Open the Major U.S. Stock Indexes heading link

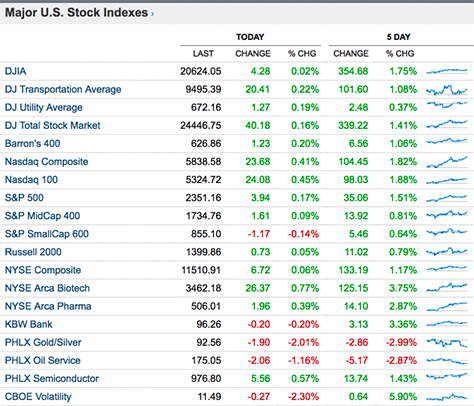[x=76, y=13]
